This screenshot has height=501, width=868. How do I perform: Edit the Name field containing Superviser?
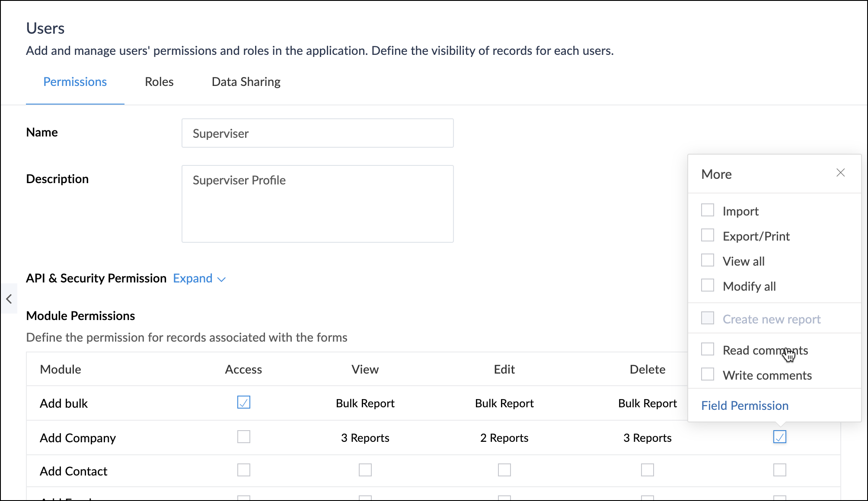[x=317, y=133]
